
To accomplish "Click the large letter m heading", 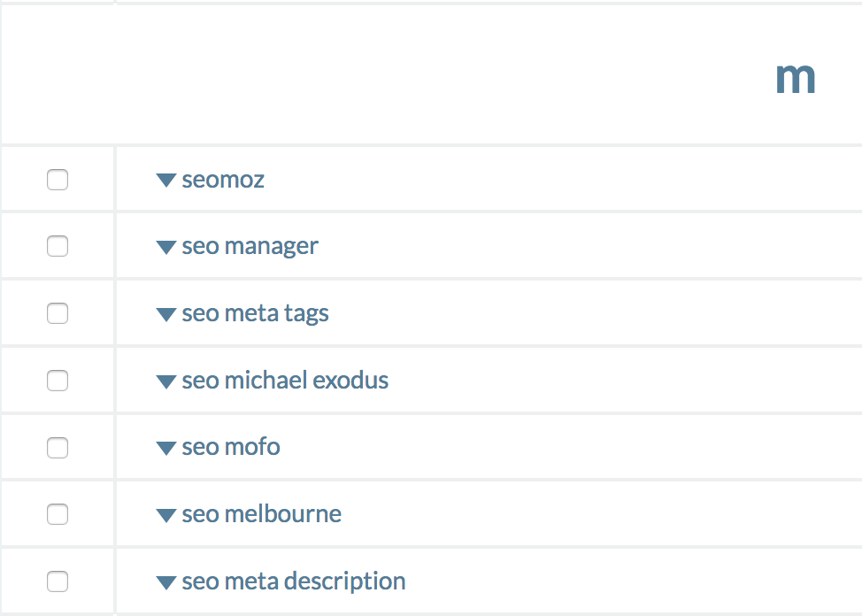I will point(796,79).
